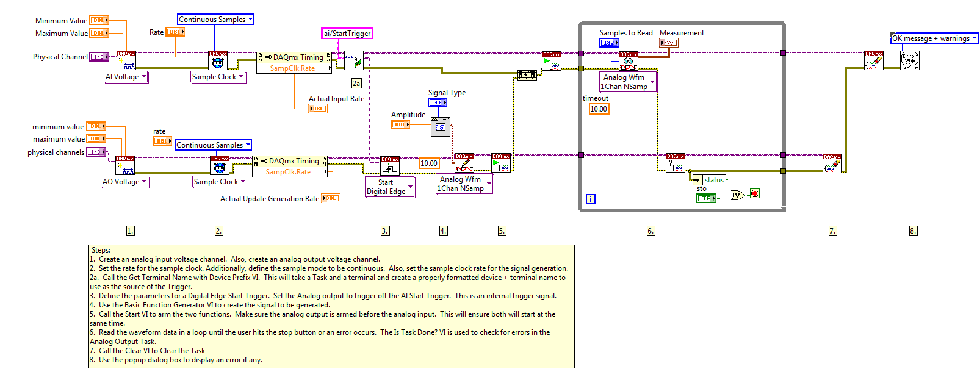Open the AI Voltage polymorphic selector
Viewport: 980px width, 380px height.
[x=126, y=77]
